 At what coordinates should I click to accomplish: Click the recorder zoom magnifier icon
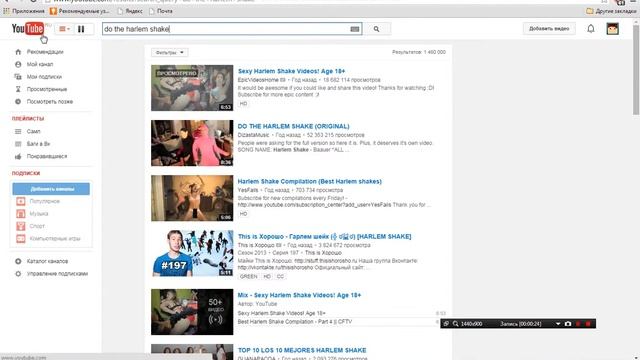[456, 324]
